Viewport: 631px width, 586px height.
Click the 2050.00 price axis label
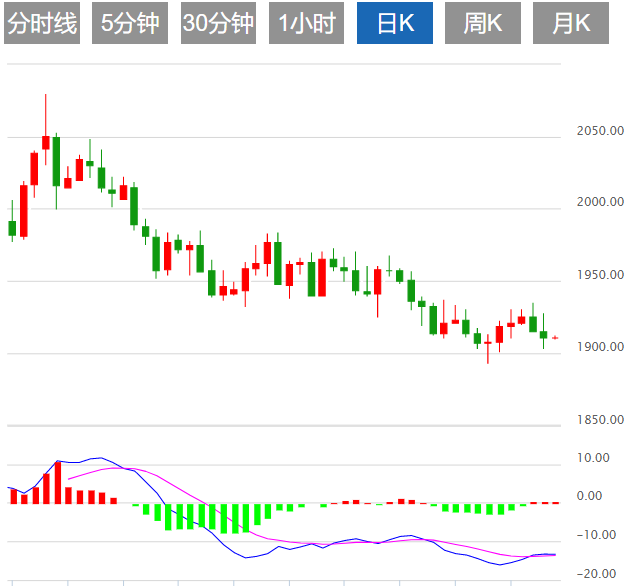tap(600, 131)
